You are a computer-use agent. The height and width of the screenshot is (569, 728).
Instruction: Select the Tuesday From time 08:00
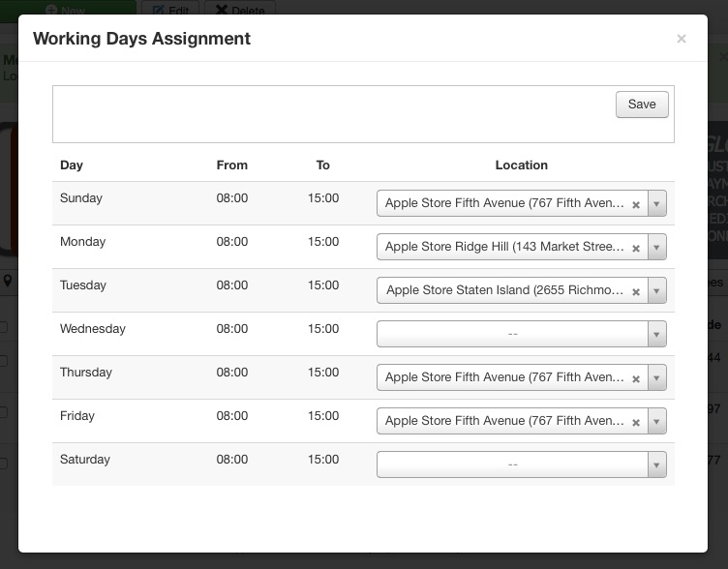(x=232, y=284)
